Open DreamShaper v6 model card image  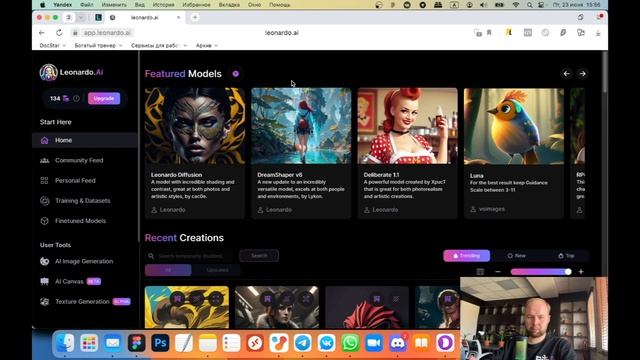pyautogui.click(x=301, y=126)
